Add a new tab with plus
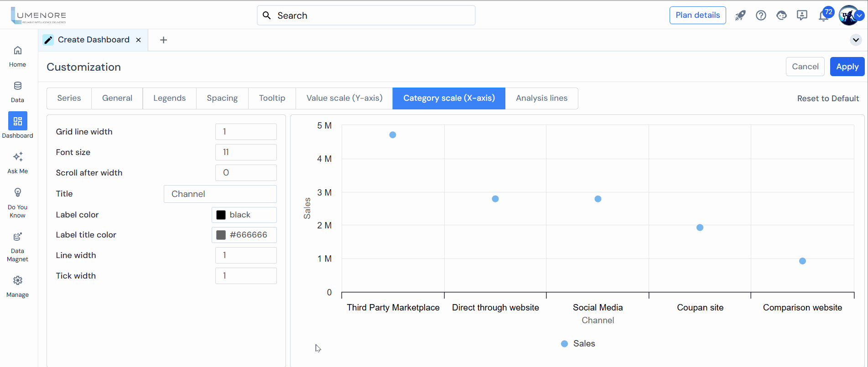This screenshot has height=367, width=868. click(163, 40)
